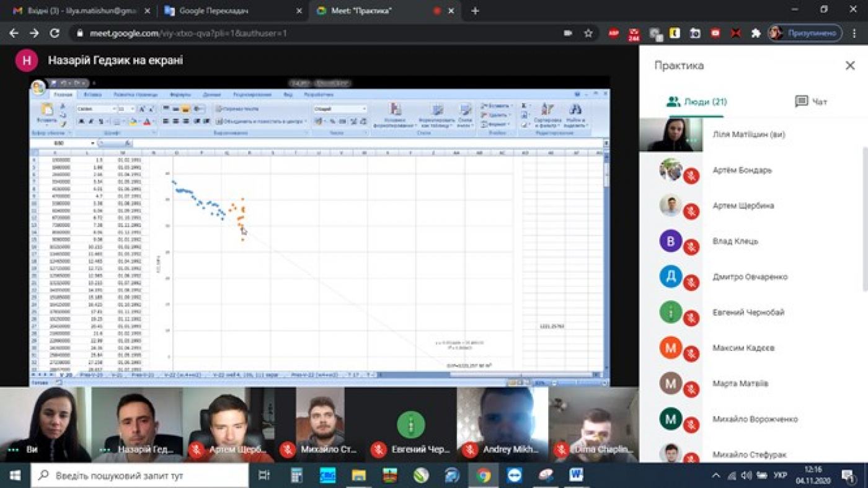
Task: Click muted mic icon beside Влад Клець
Action: coord(691,247)
